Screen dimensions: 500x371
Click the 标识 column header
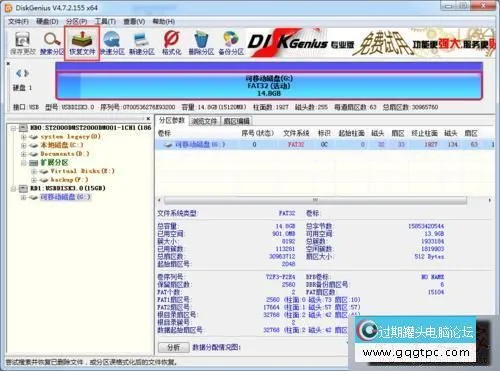pos(324,133)
